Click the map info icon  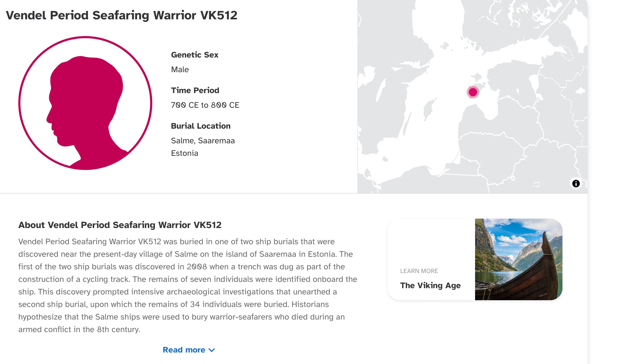[x=576, y=184]
